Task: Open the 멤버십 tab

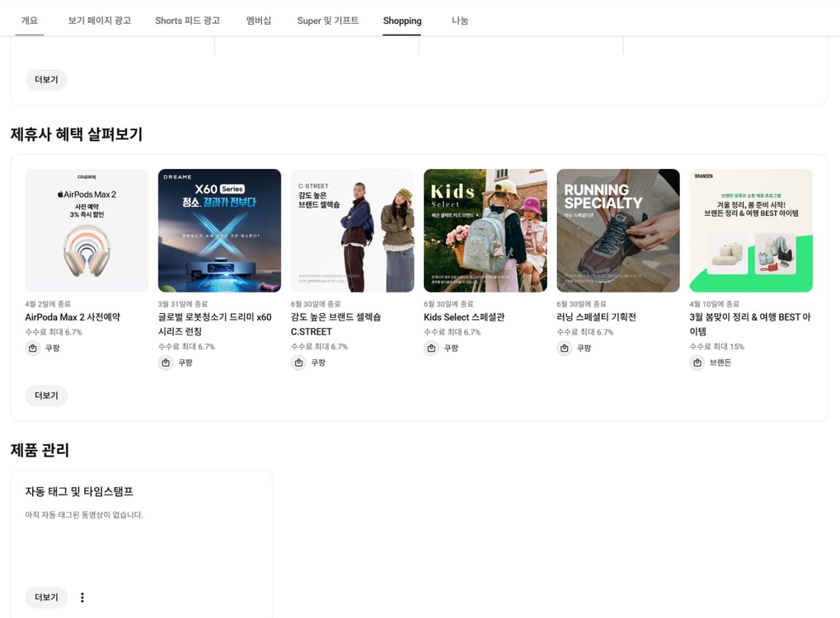Action: coord(259,21)
